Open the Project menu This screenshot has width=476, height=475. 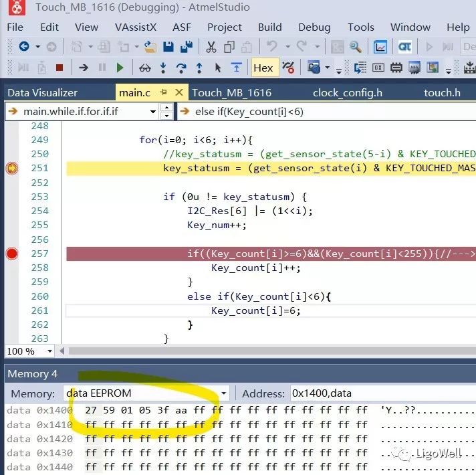[x=225, y=27]
